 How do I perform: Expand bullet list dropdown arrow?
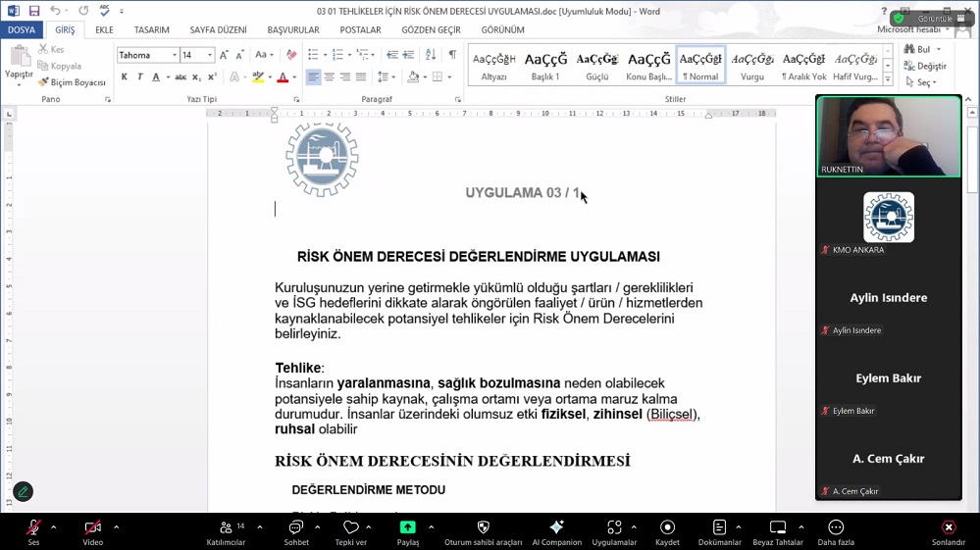325,55
